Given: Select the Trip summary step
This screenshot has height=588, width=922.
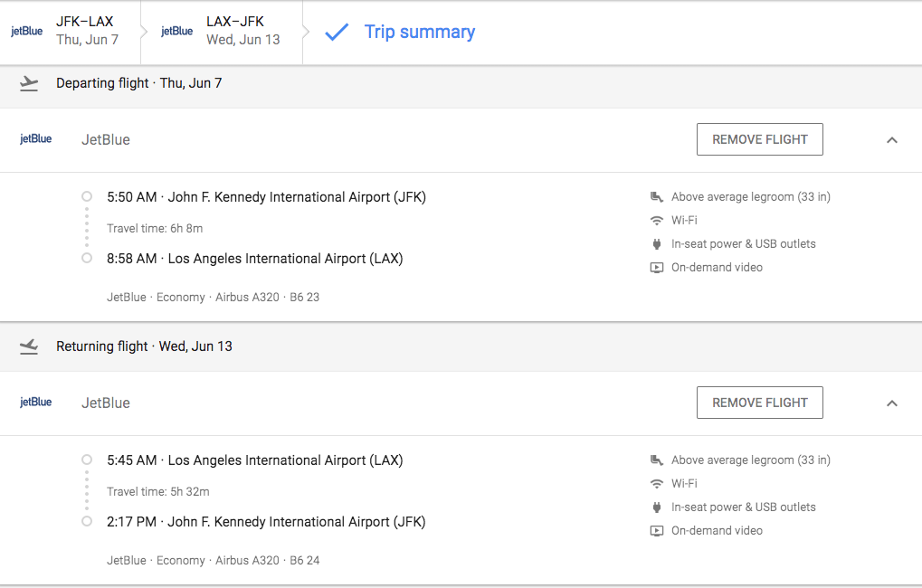Looking at the screenshot, I should [x=419, y=33].
